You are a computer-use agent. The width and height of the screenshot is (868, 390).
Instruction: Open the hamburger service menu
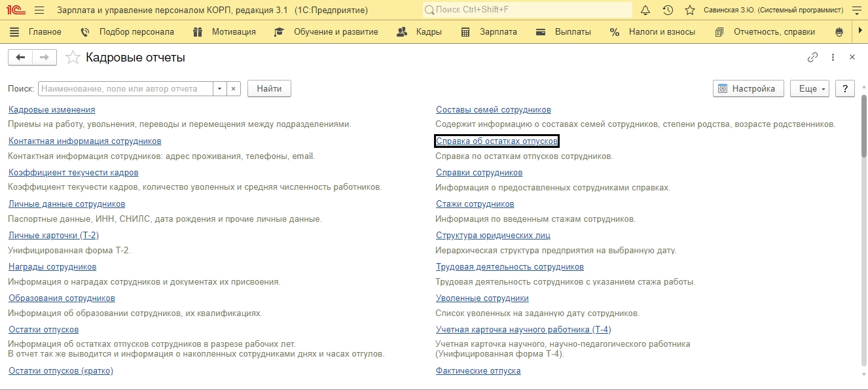point(39,10)
